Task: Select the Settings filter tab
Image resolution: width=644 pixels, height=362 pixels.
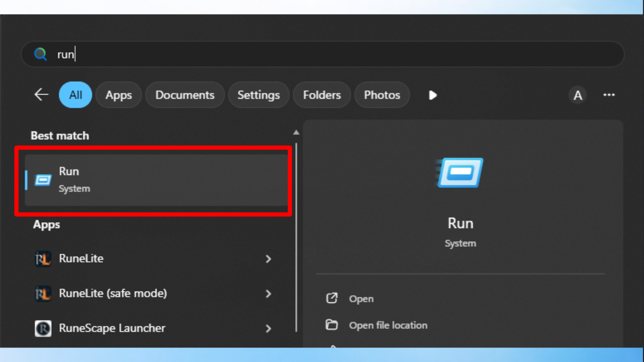Action: point(258,95)
